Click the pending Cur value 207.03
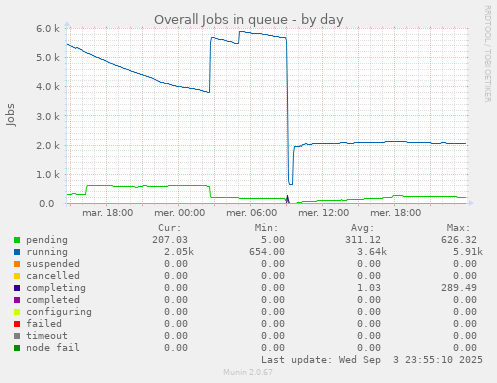497x383 pixels. click(x=170, y=240)
